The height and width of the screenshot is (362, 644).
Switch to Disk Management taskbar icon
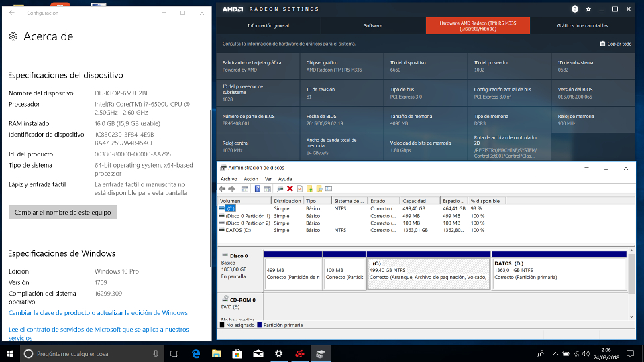[321, 353]
